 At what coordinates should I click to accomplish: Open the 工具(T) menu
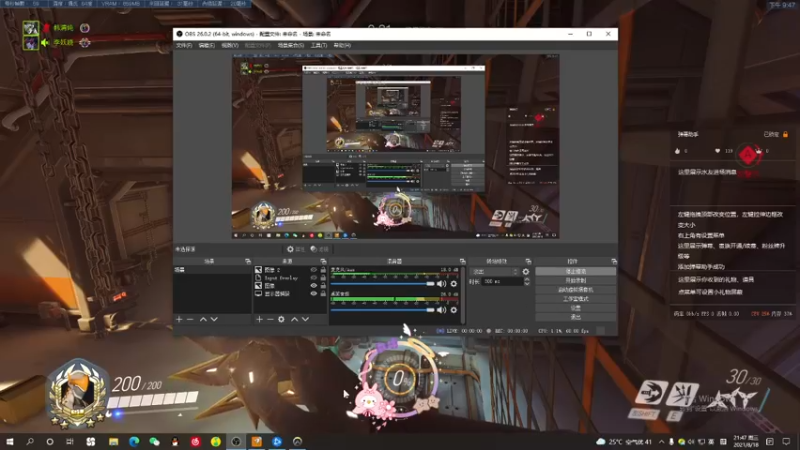tap(319, 45)
